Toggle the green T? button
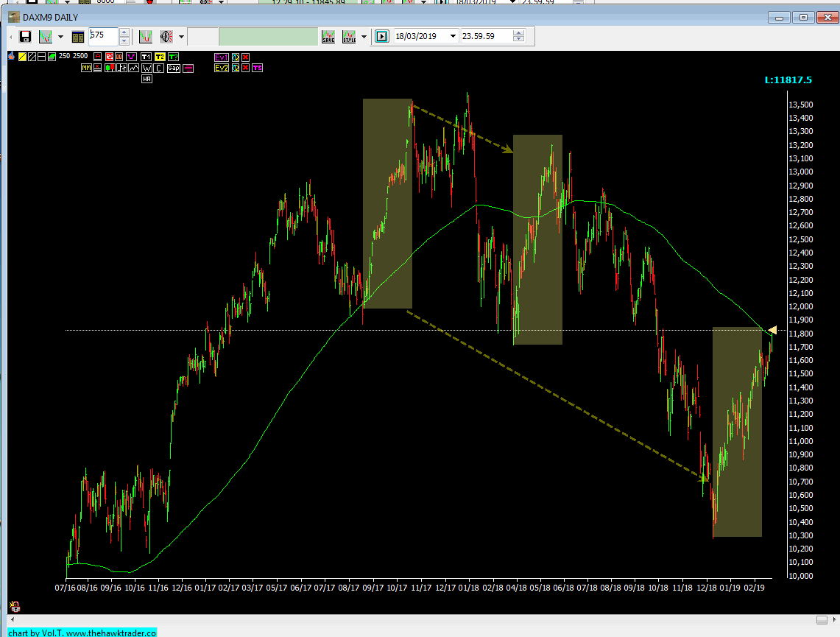 point(173,57)
